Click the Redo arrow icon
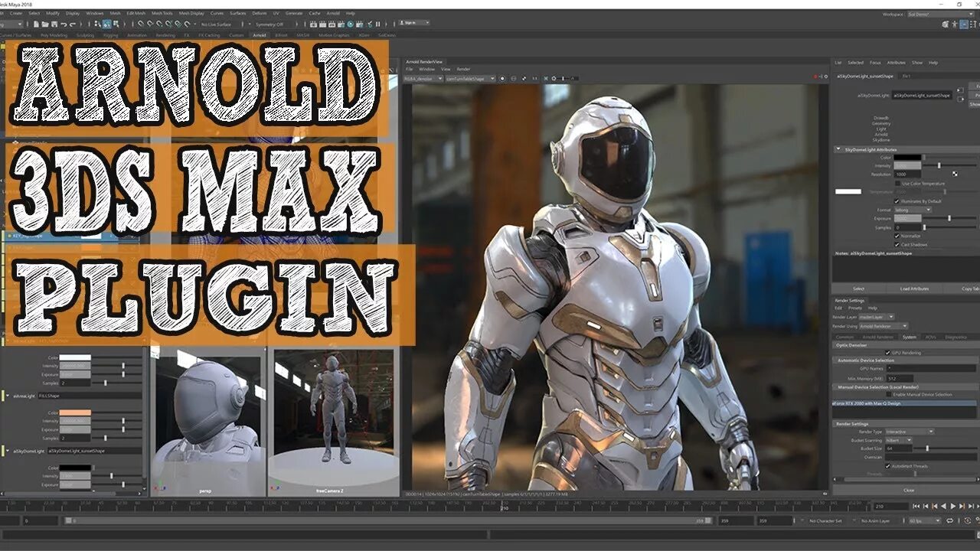Screen dimensions: 980x551 click(72, 24)
